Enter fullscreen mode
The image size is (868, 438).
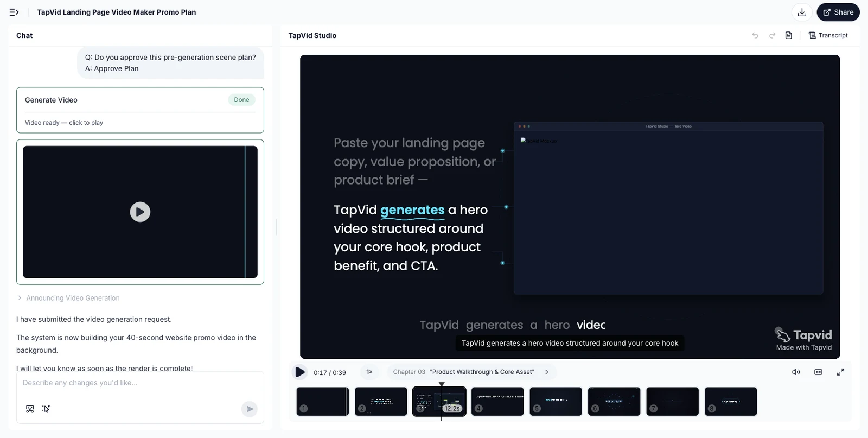click(840, 372)
